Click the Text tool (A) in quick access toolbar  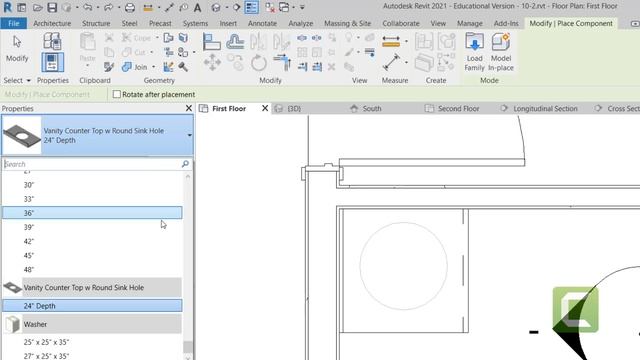click(198, 7)
